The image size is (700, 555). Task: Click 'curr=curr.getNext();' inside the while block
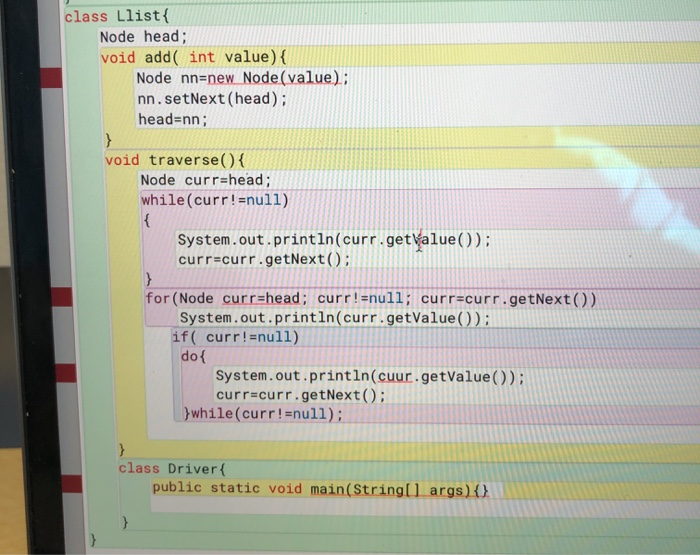[x=264, y=259]
